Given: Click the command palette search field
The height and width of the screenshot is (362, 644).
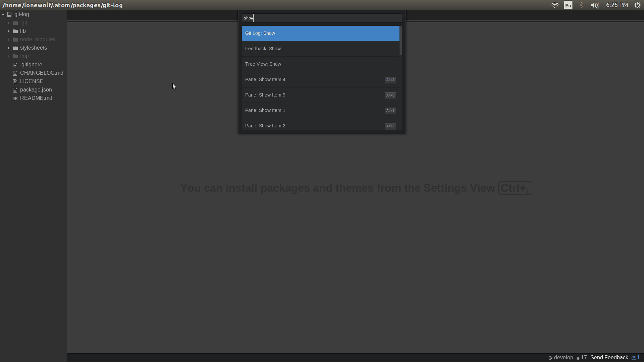Looking at the screenshot, I should (x=321, y=18).
